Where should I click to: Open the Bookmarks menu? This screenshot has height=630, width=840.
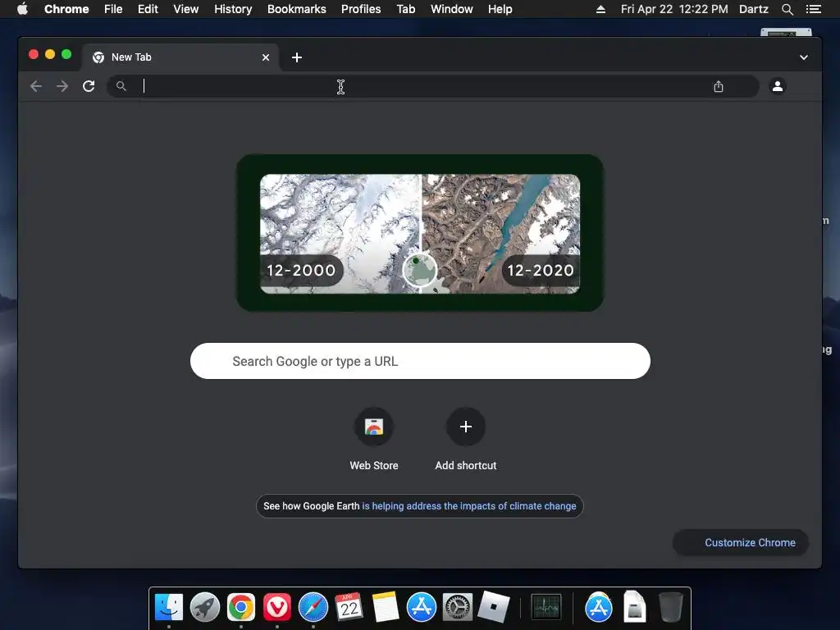(297, 9)
